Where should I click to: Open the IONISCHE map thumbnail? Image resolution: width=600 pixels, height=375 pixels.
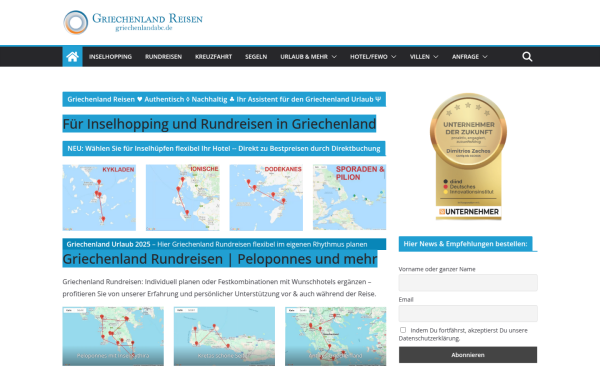183,198
